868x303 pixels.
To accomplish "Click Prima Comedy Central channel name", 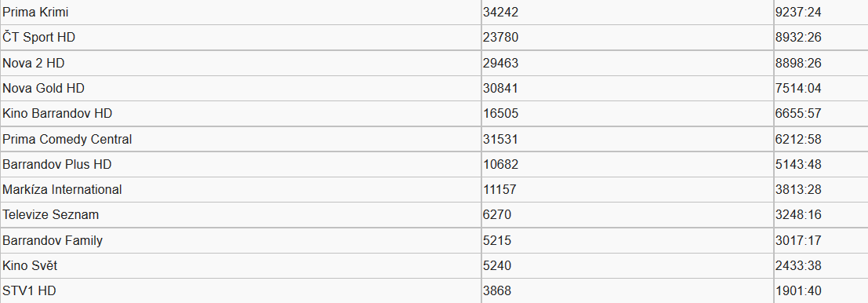I will coord(67,139).
